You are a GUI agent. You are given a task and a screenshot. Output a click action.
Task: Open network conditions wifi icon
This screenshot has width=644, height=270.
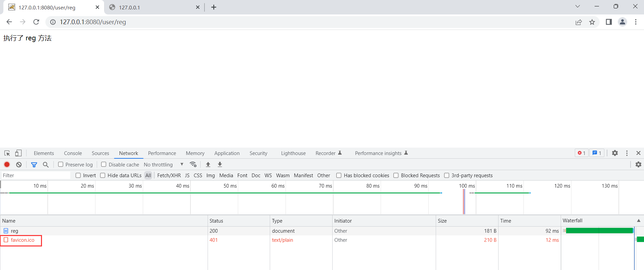point(193,164)
